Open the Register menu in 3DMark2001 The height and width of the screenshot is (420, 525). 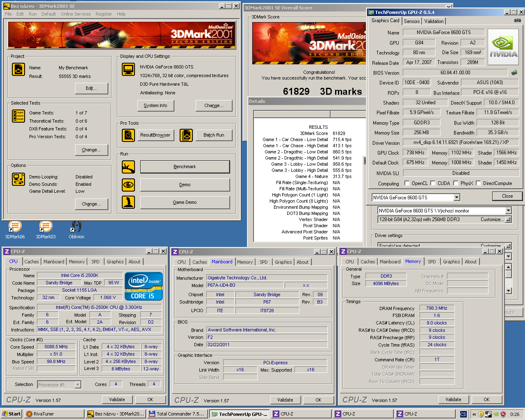click(x=104, y=14)
